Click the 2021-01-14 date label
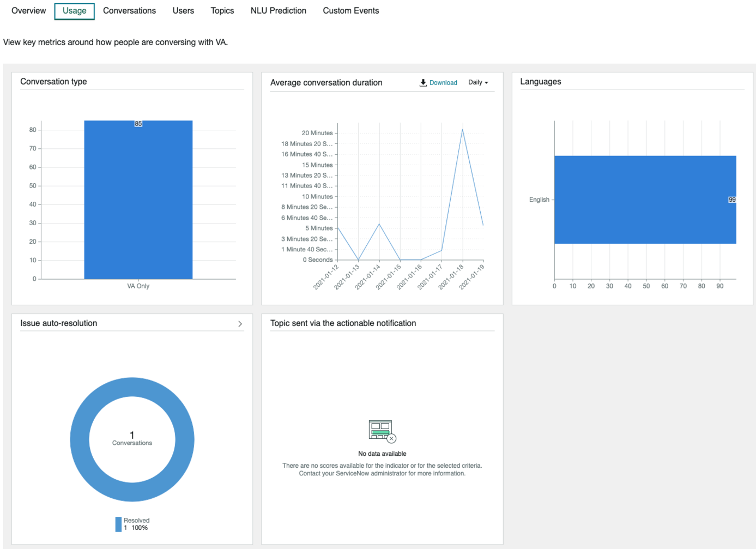 click(368, 276)
